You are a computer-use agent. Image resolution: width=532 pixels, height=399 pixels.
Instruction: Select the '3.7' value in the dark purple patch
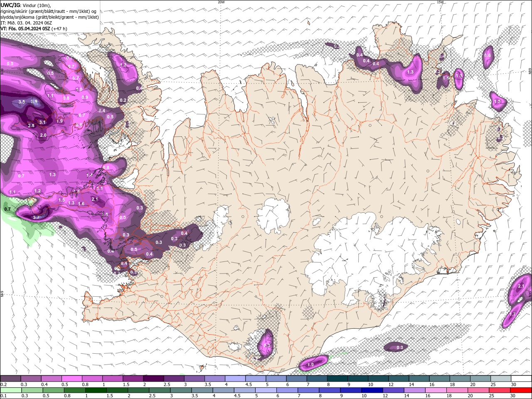click(36, 217)
